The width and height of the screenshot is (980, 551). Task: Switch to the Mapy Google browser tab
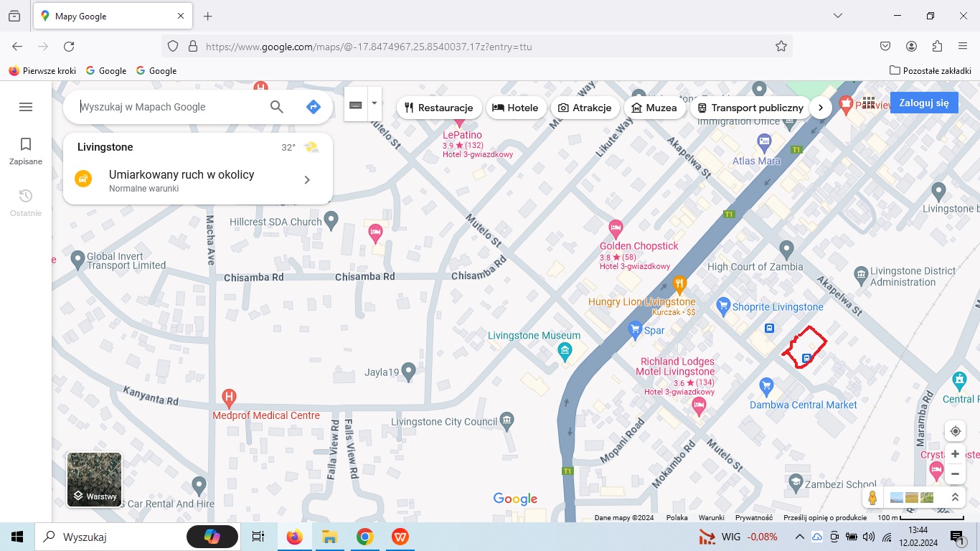tap(113, 16)
